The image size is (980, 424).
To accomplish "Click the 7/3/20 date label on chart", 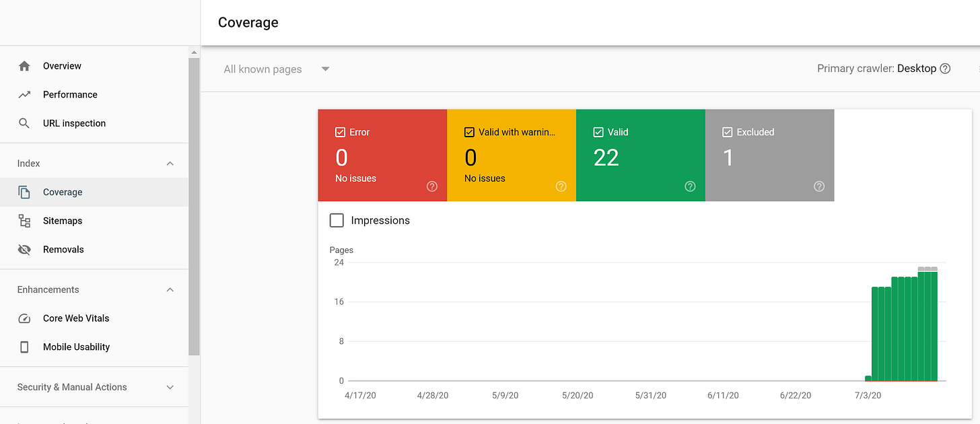I will (868, 396).
